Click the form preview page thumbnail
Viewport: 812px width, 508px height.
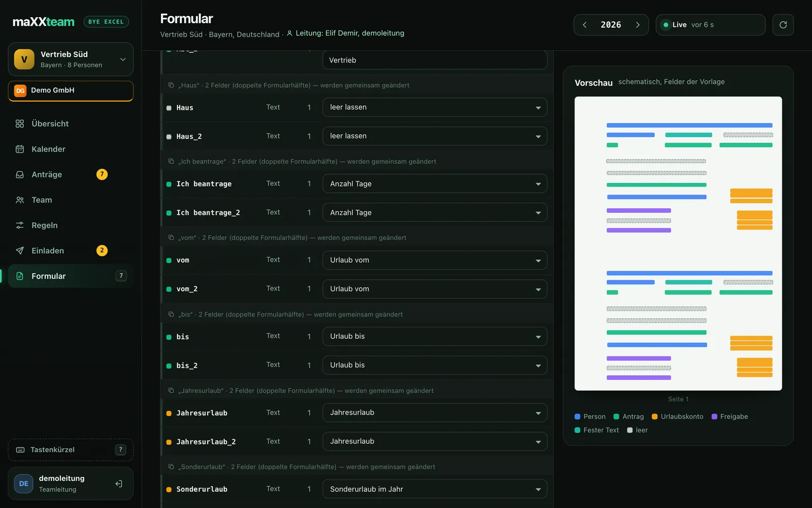(678, 243)
